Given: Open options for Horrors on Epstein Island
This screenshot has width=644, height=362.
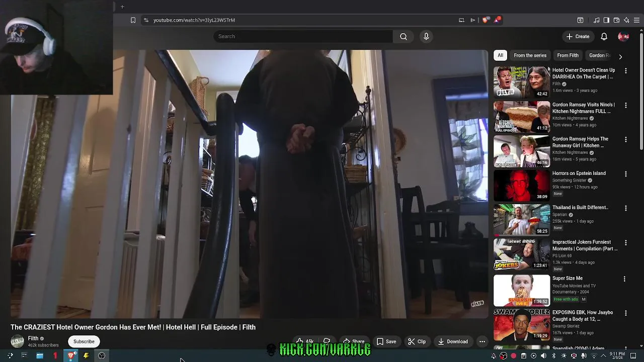Looking at the screenshot, I should (625, 174).
